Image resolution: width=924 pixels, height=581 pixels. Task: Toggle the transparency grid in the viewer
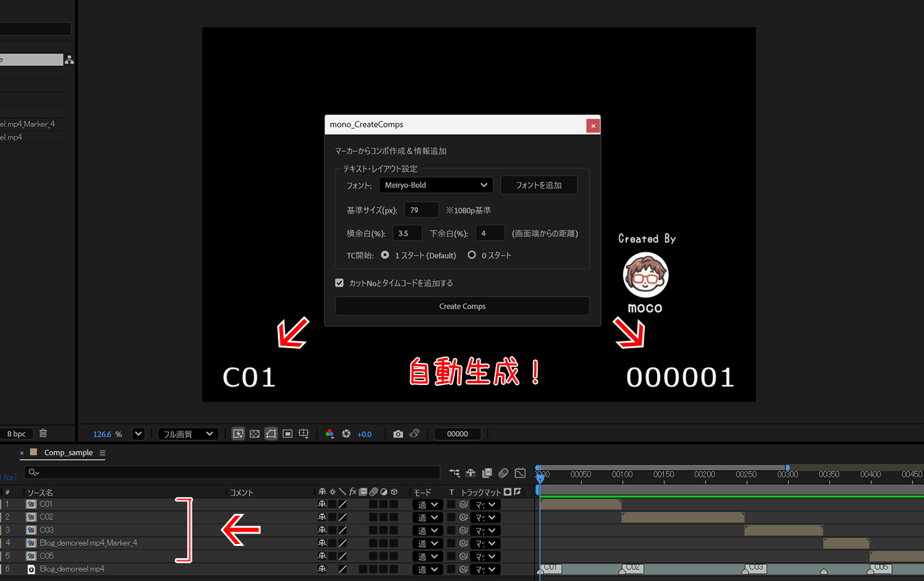254,434
